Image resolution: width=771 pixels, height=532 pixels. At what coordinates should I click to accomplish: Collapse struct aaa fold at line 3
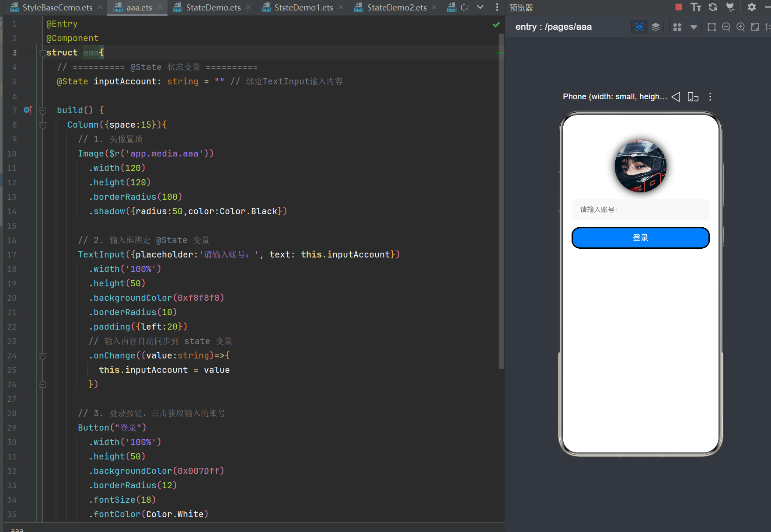click(x=43, y=53)
